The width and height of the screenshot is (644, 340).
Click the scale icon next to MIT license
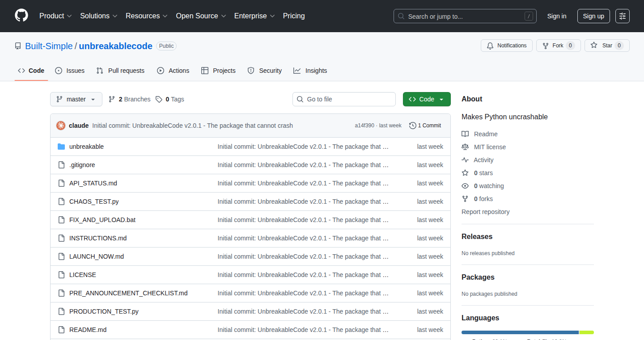465,147
